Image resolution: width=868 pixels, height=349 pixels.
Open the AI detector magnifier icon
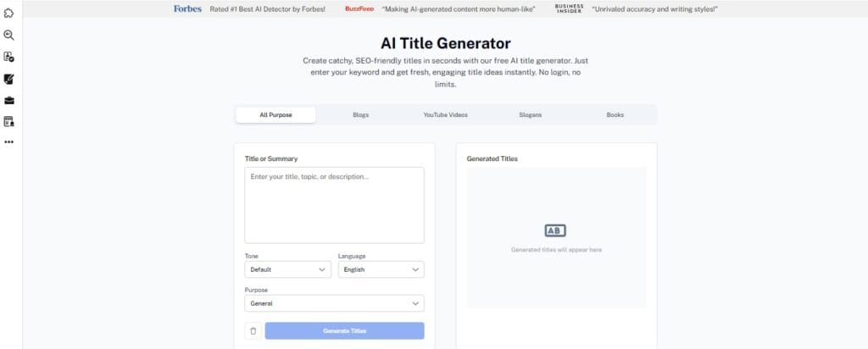click(x=9, y=35)
